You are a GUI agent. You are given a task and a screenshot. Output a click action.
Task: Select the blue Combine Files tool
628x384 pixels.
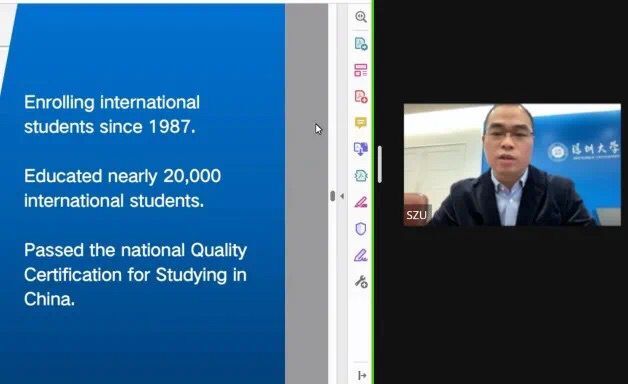pos(361,149)
